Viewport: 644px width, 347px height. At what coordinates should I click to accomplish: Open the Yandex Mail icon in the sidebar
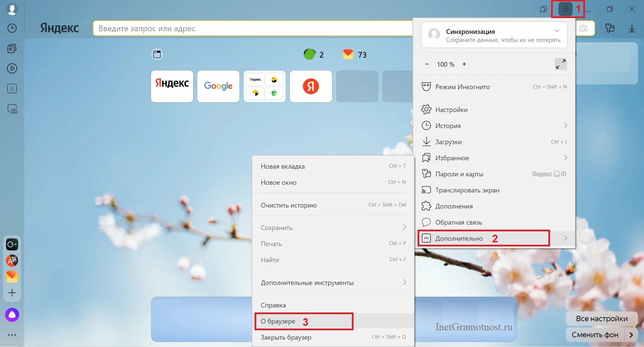coord(12,277)
